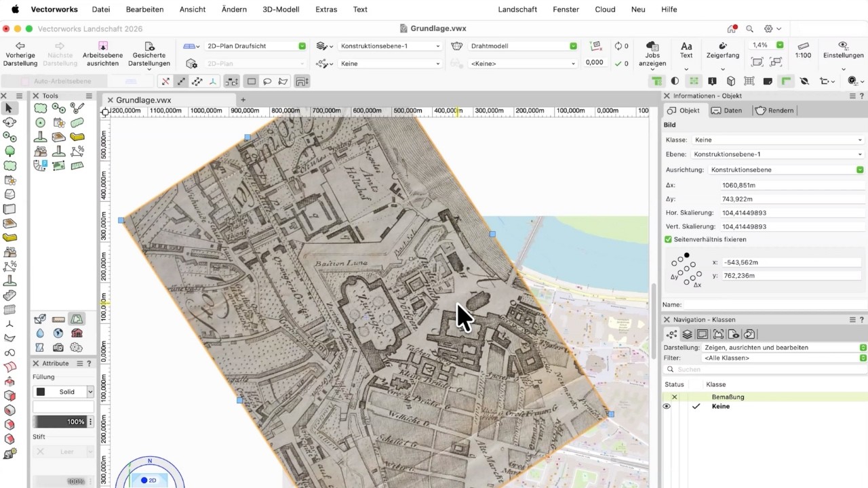This screenshot has height=488, width=868.
Task: Open the Rendern tab teapot
Action: [774, 110]
